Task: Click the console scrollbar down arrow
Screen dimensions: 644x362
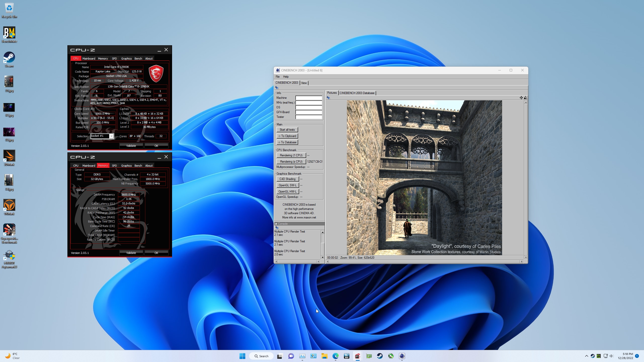Action: point(323,257)
